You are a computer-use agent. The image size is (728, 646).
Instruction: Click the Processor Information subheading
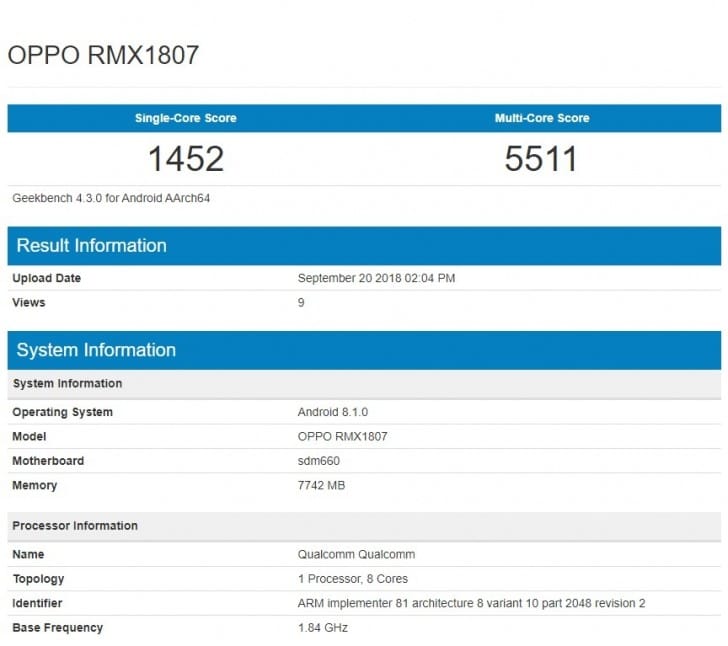[75, 526]
